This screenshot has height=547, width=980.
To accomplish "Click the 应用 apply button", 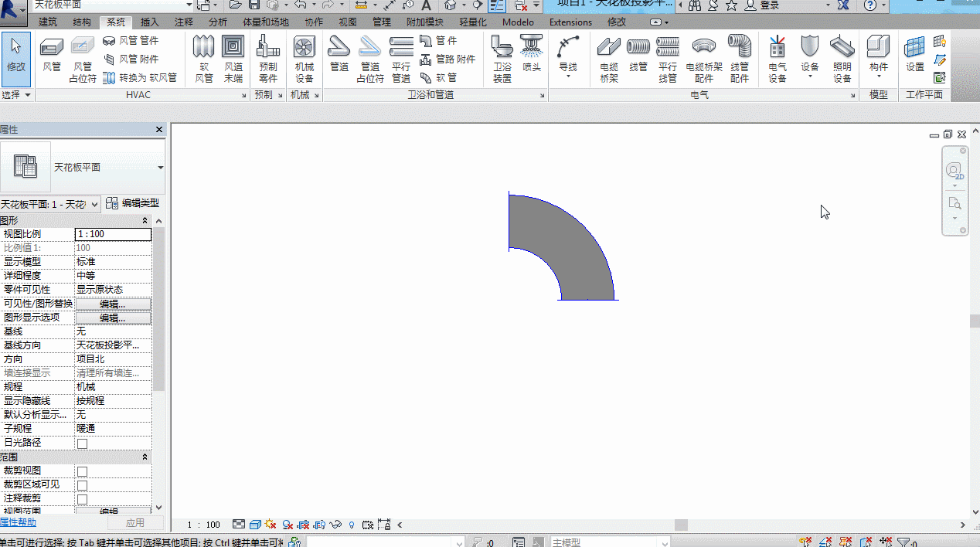I will pos(135,523).
